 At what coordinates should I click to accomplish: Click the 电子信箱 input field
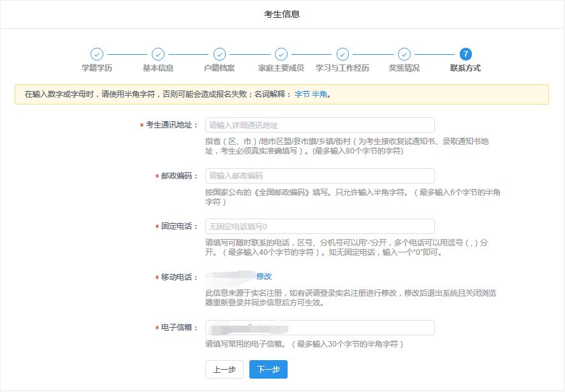[319, 328]
